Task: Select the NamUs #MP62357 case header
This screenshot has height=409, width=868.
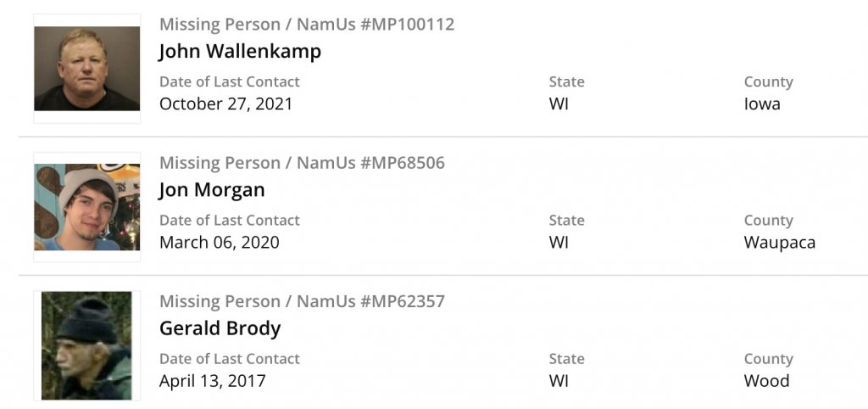Action: coord(302,301)
